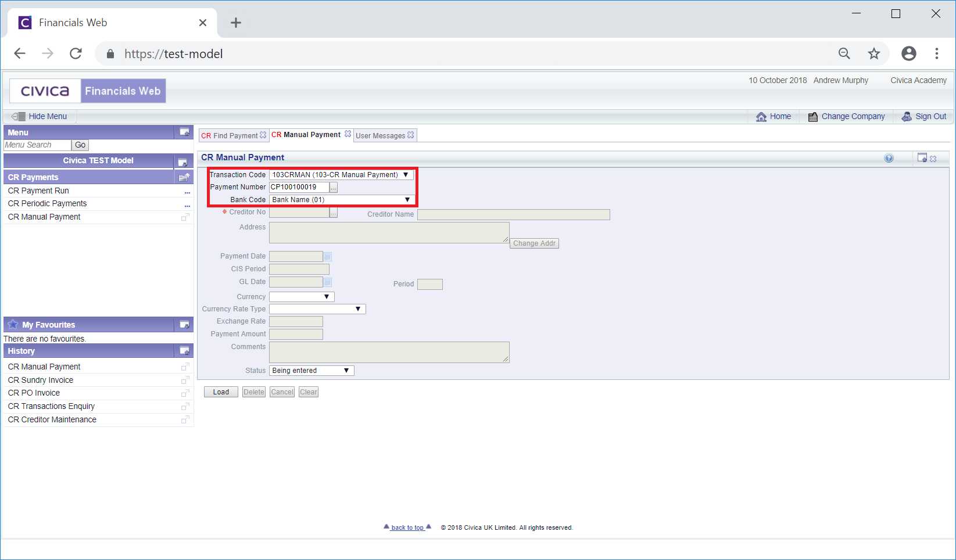This screenshot has height=560, width=956.
Task: Reload the browser page
Action: point(76,53)
